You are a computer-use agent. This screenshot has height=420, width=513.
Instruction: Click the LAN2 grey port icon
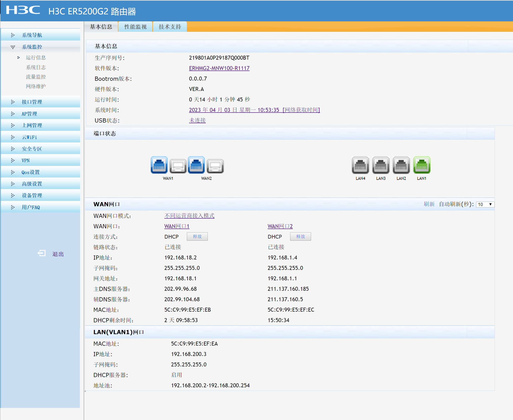click(x=401, y=165)
